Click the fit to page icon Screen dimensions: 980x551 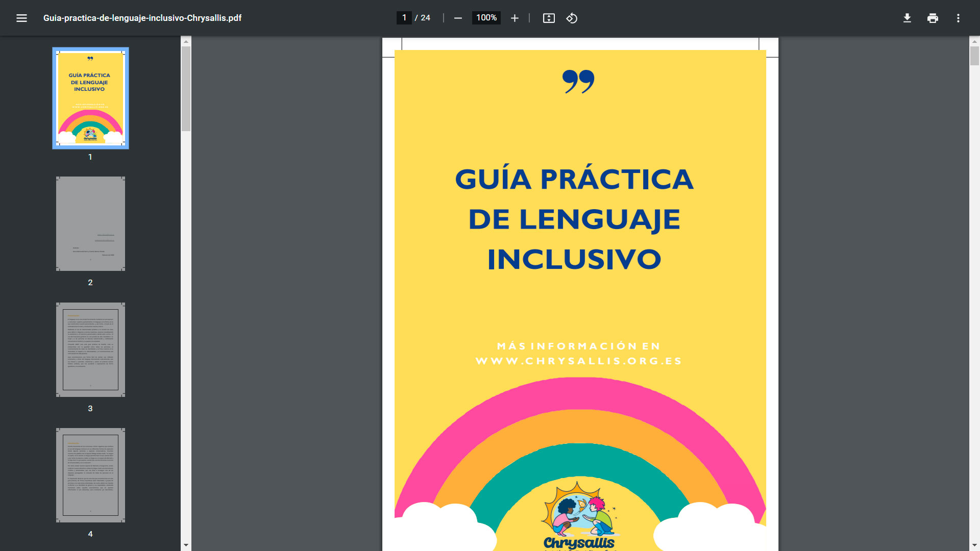point(549,18)
